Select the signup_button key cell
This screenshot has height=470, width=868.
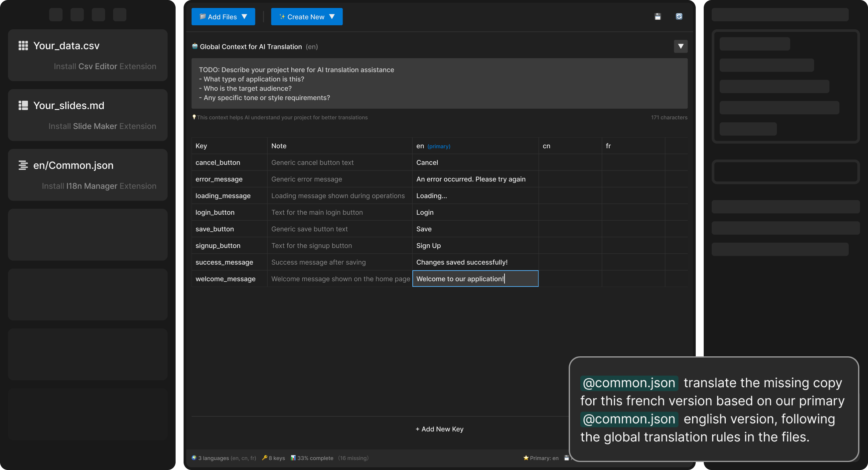click(x=229, y=245)
